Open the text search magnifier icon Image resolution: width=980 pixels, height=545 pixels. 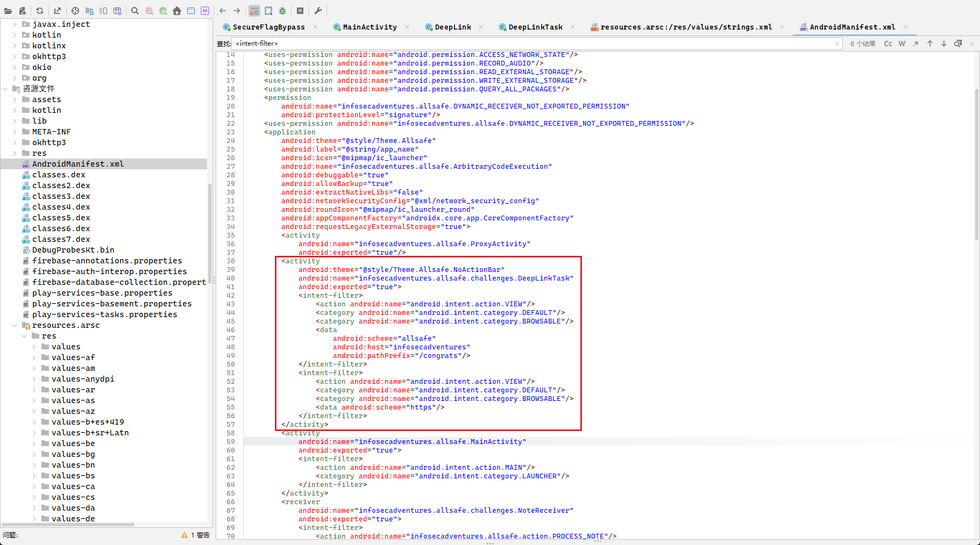[x=135, y=11]
